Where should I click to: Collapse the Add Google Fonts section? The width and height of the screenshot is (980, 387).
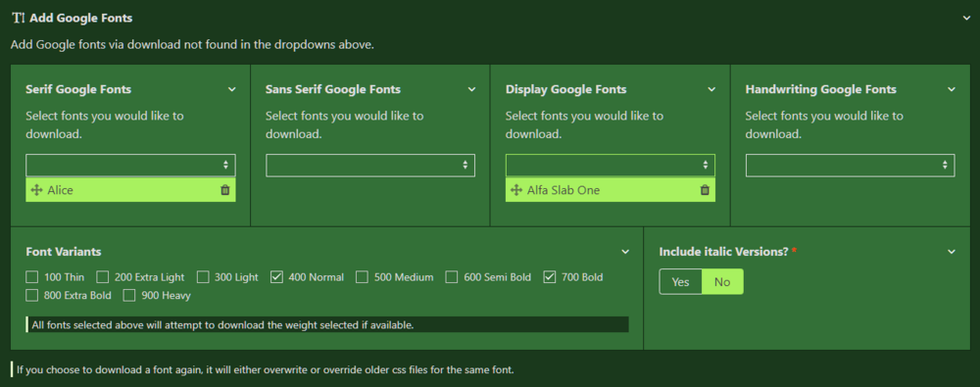[966, 19]
